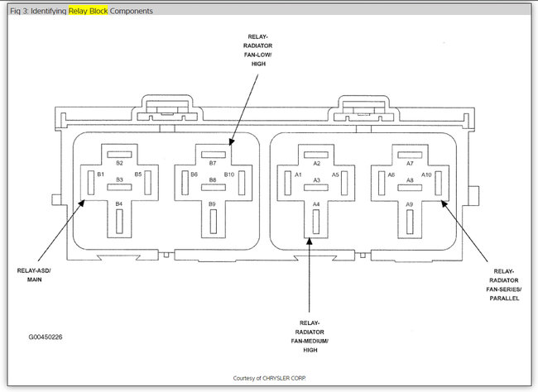Click terminal label B7
Screen dimensions: 538x392
pyautogui.click(x=213, y=163)
